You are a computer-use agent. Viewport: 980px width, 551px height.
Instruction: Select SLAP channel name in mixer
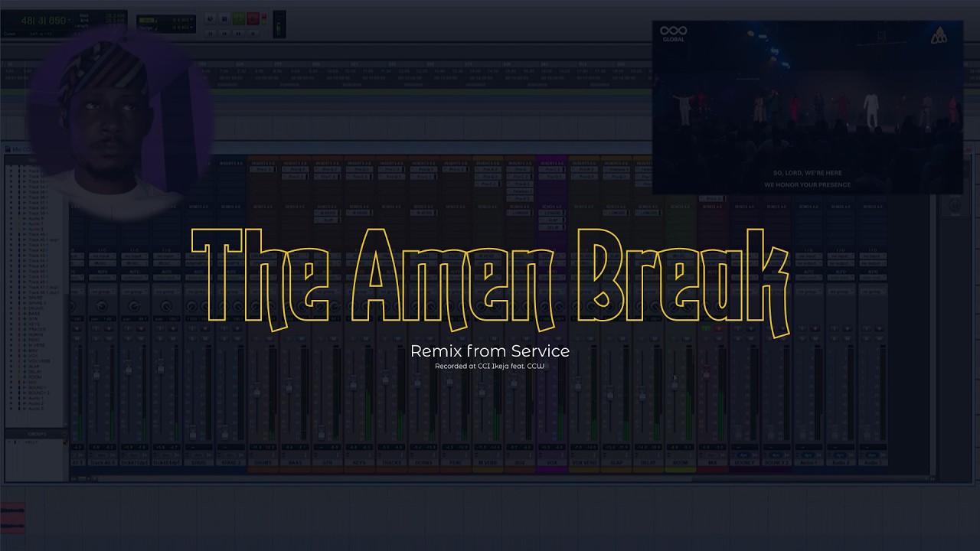[616, 463]
